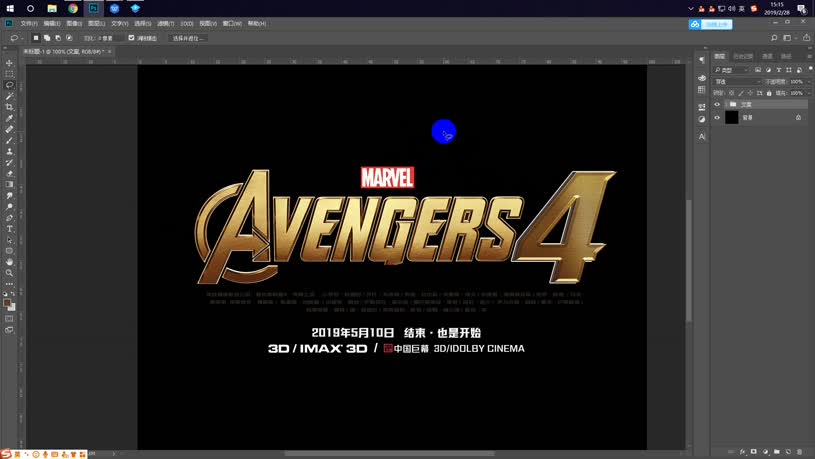Toggle the anti-alias checkbox
The image size is (815, 459).
pyautogui.click(x=131, y=38)
